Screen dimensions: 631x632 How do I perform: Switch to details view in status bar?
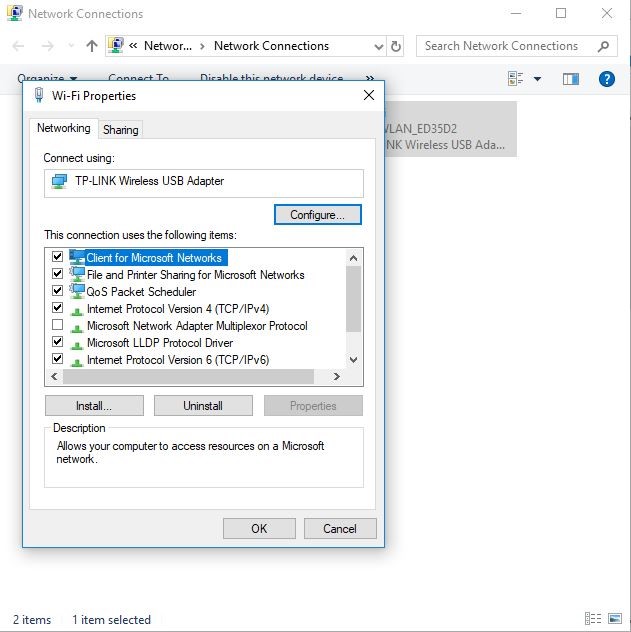point(594,619)
